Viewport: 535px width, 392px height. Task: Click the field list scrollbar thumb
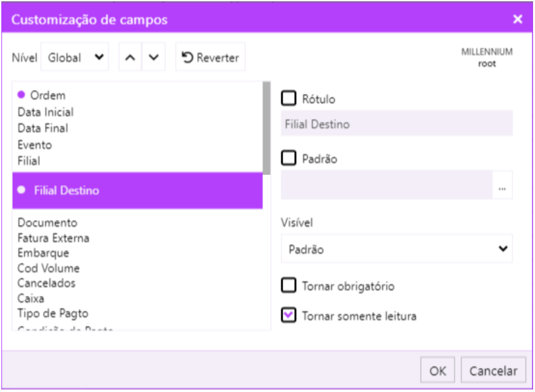pyautogui.click(x=267, y=129)
